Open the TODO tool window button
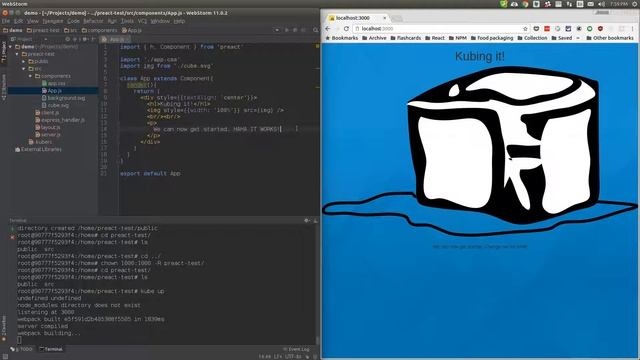The height and width of the screenshot is (360, 640). click(22, 349)
